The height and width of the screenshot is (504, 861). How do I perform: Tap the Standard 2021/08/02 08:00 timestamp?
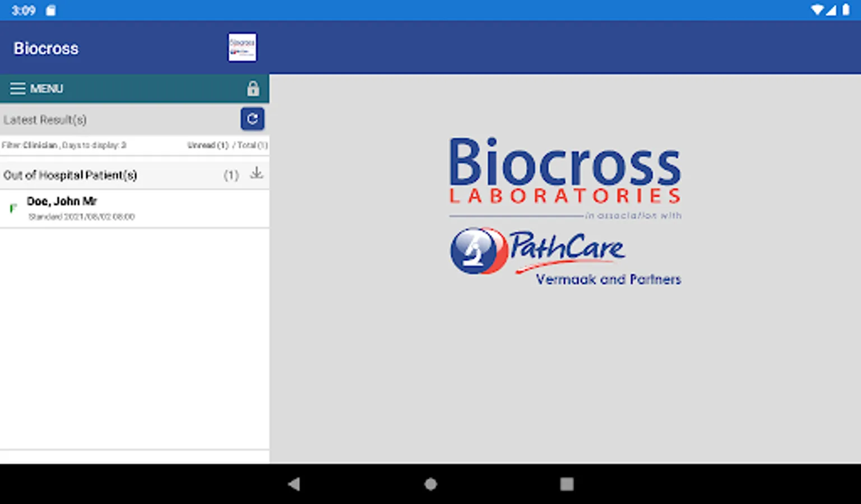click(82, 217)
